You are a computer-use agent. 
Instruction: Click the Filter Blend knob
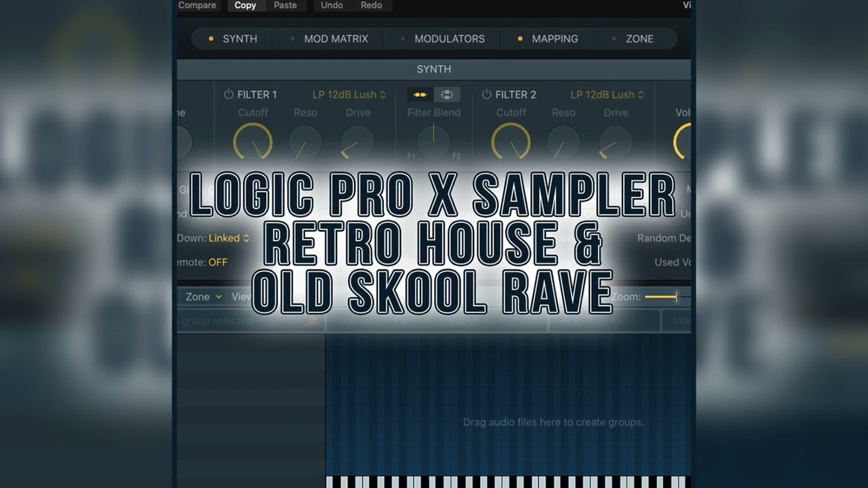pos(434,141)
